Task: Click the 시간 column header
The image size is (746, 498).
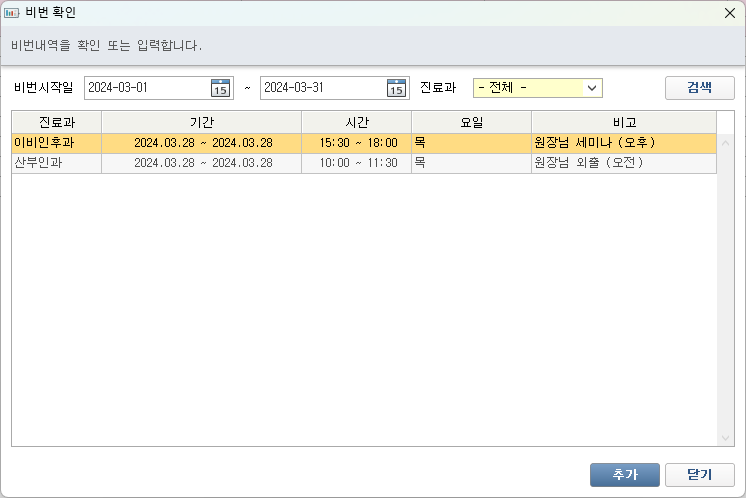Action: tap(357, 122)
